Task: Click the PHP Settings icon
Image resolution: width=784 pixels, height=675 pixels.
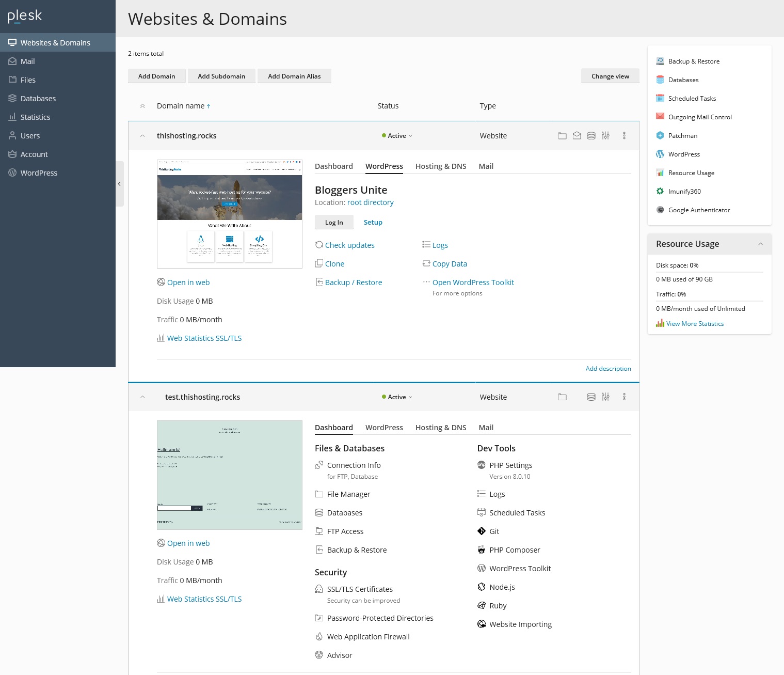Action: click(482, 465)
